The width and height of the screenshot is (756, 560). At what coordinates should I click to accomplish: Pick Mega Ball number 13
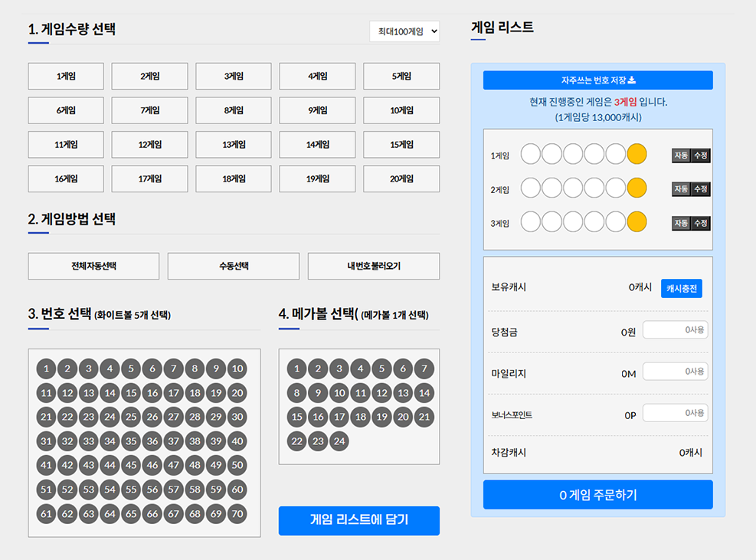(x=402, y=393)
